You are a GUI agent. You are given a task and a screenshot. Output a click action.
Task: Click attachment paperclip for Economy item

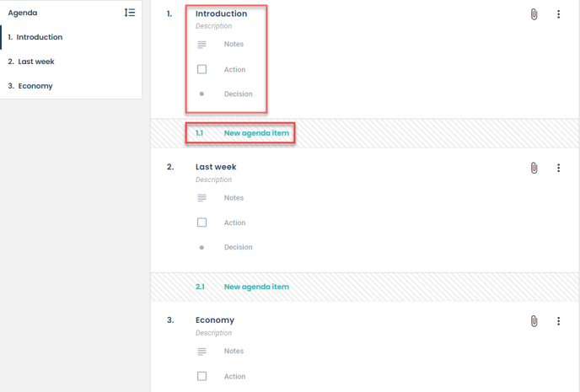tap(534, 321)
